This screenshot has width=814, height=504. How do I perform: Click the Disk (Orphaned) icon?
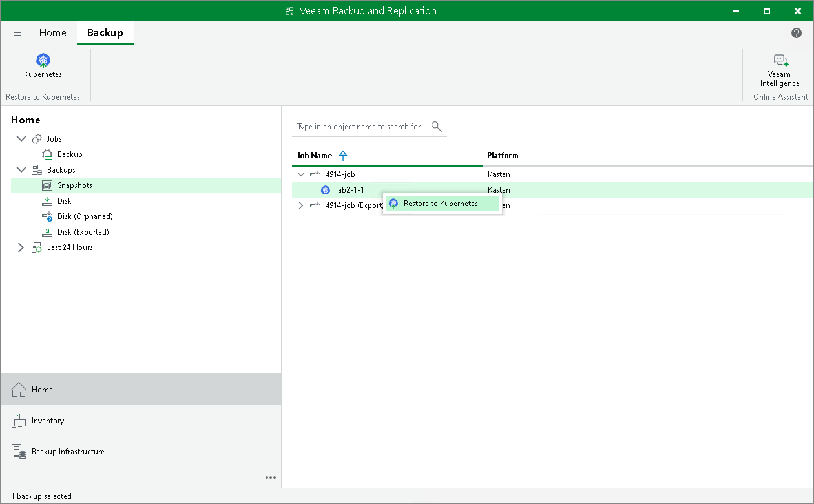(x=47, y=216)
